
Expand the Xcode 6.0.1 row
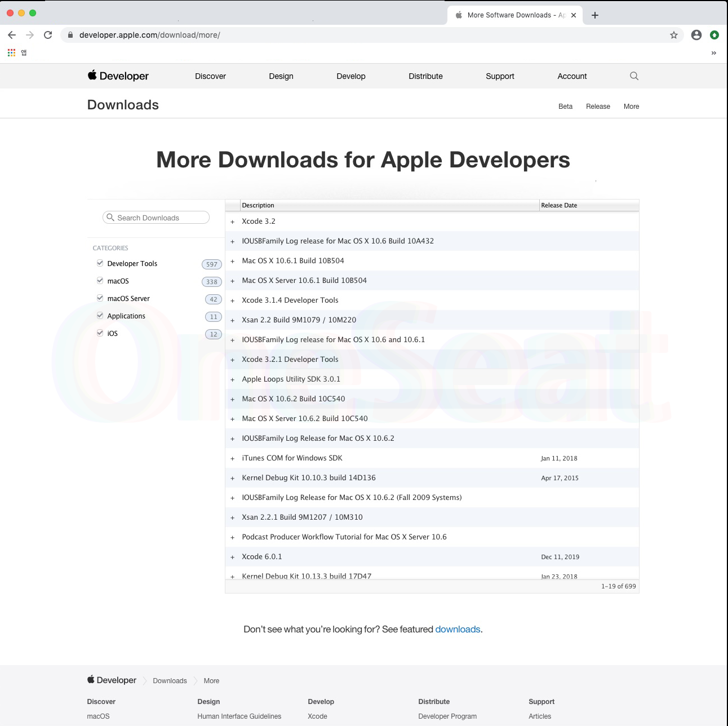pyautogui.click(x=232, y=557)
